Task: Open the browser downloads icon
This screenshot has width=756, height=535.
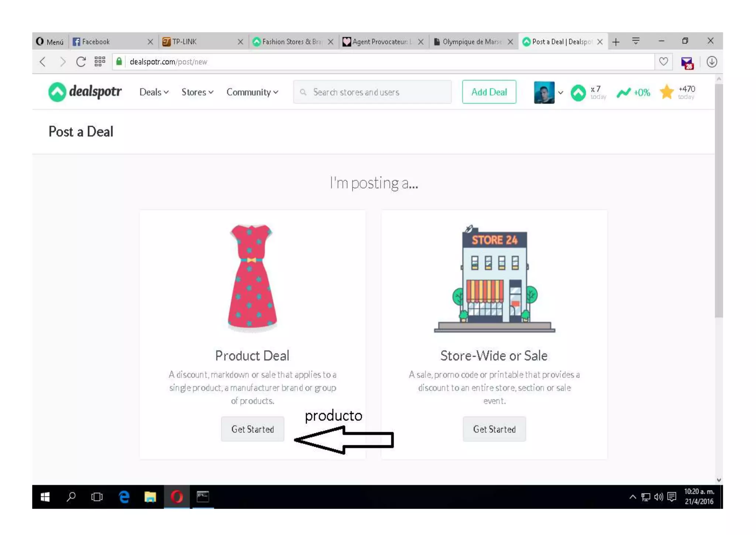Action: pos(711,62)
